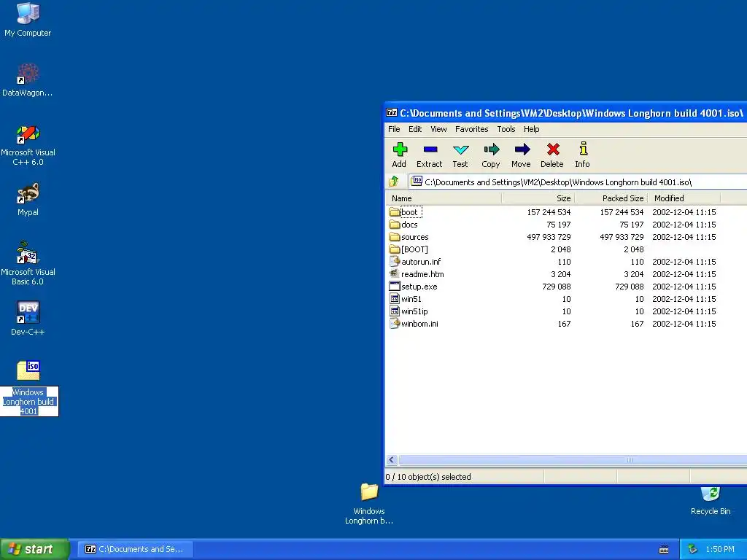Screen dimensions: 747x560
Task: Click the sources size 497 933 729
Action: (x=549, y=237)
